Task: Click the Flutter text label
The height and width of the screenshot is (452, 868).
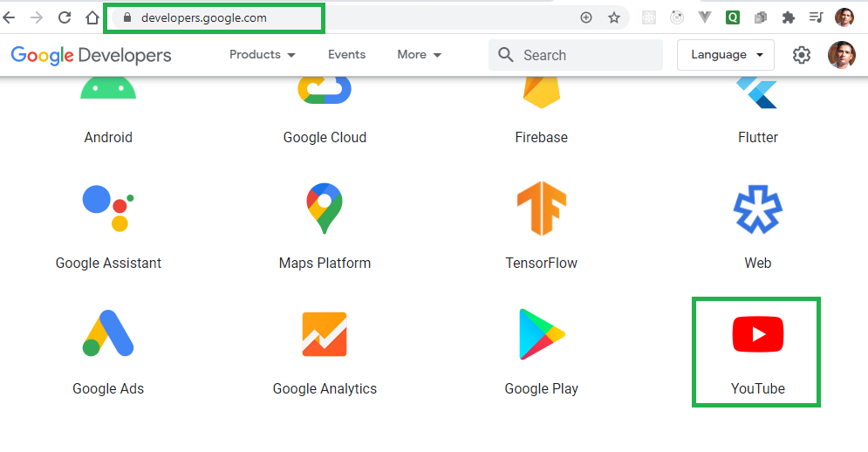Action: click(x=758, y=137)
